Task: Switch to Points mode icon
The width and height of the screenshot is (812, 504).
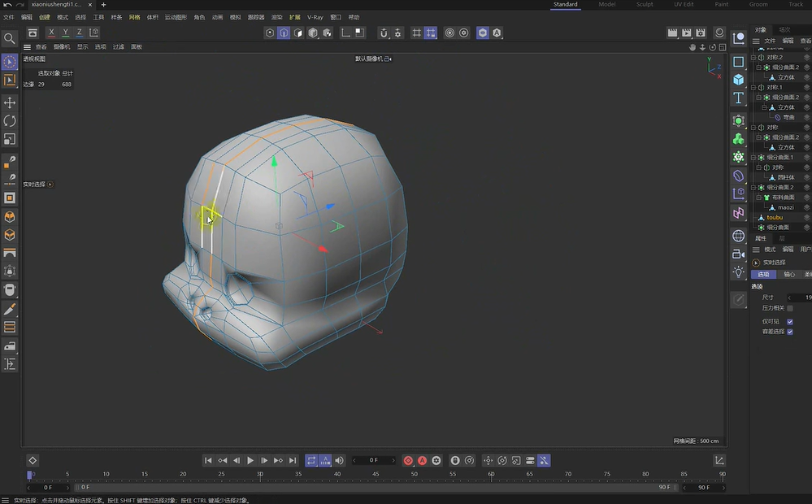Action: [x=270, y=33]
